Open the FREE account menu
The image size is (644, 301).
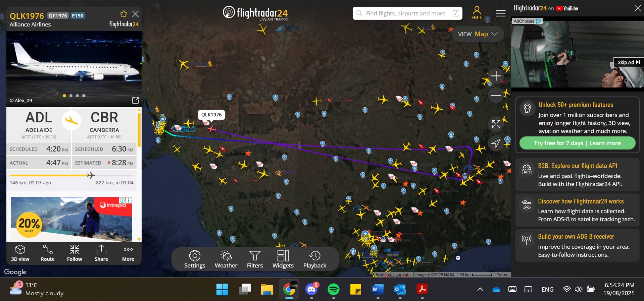coord(477,13)
